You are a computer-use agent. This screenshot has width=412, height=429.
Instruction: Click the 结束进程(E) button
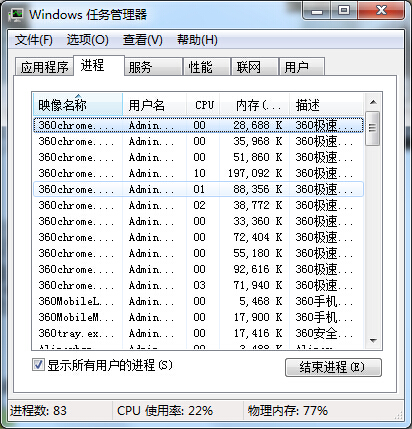click(333, 367)
